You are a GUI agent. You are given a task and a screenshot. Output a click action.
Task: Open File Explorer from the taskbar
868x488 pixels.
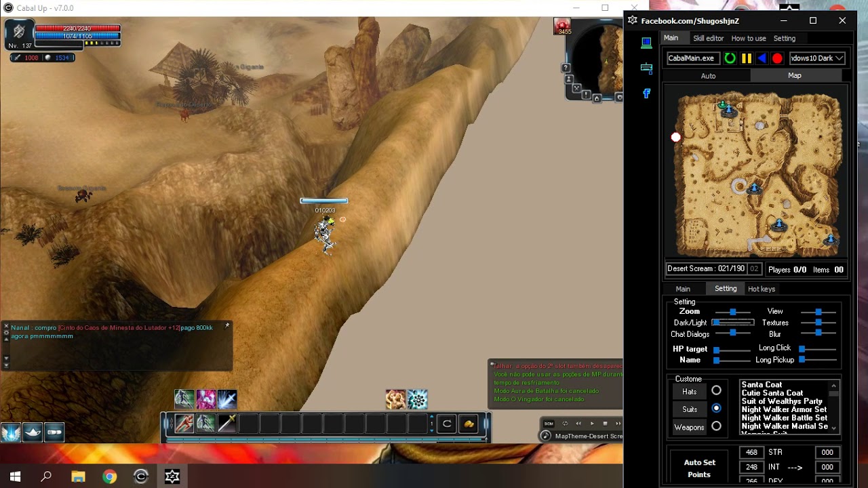coord(78,476)
